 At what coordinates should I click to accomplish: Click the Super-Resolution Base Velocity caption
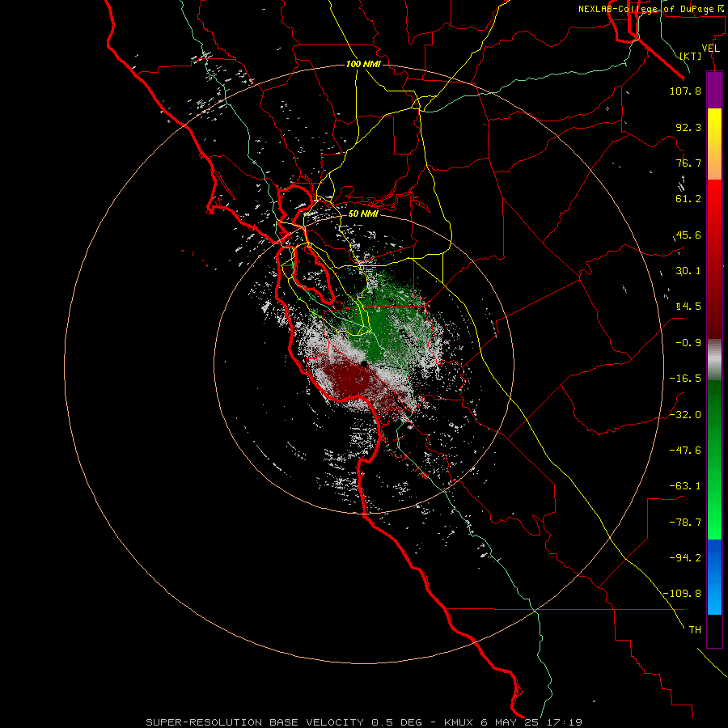pyautogui.click(x=363, y=722)
